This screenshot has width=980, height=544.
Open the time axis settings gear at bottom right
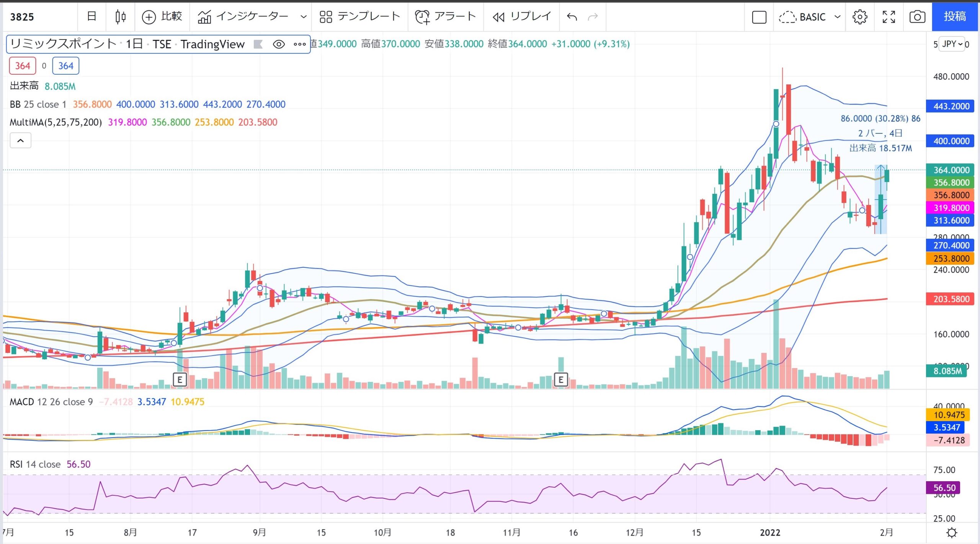coord(952,533)
